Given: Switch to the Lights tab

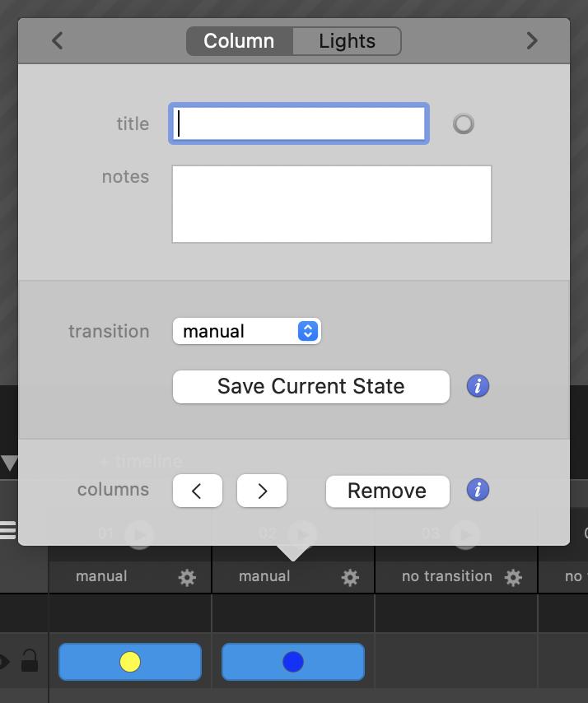Looking at the screenshot, I should tap(347, 41).
